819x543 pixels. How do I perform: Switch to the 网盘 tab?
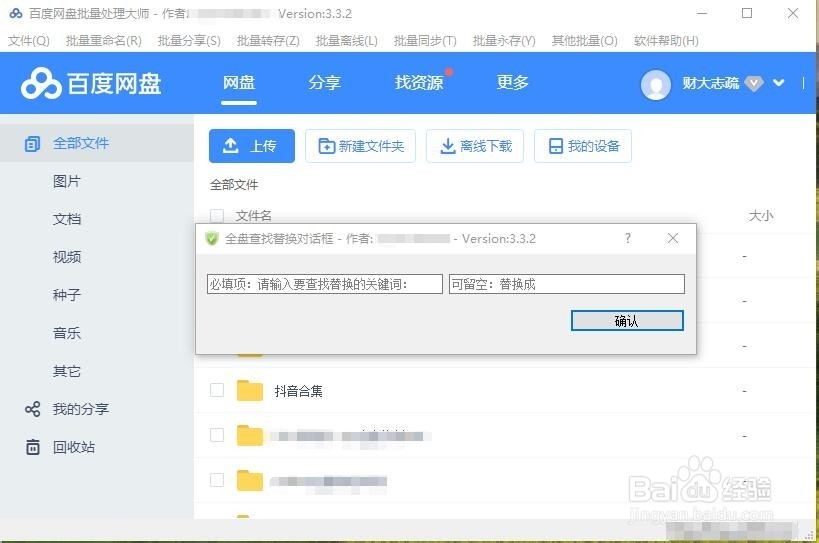point(239,82)
